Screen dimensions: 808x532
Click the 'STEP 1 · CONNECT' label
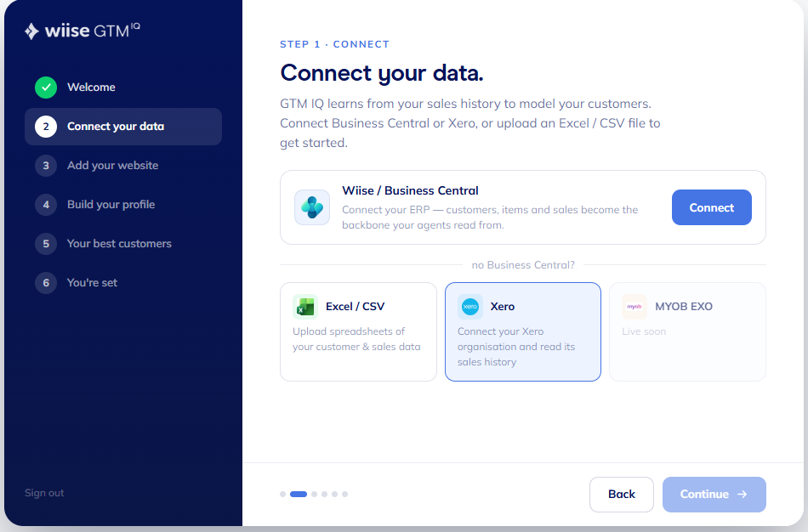point(334,44)
